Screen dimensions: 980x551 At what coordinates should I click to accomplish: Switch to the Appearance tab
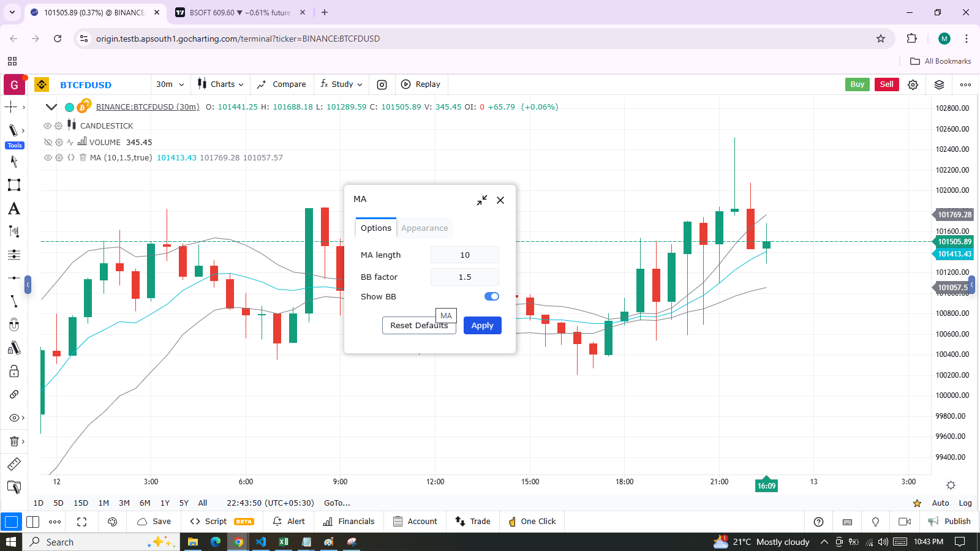click(424, 228)
